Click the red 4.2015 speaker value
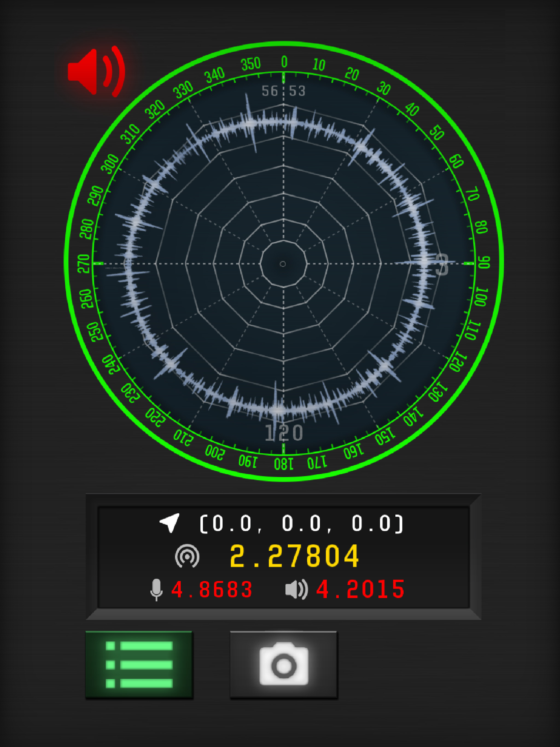The image size is (560, 747). pyautogui.click(x=360, y=590)
